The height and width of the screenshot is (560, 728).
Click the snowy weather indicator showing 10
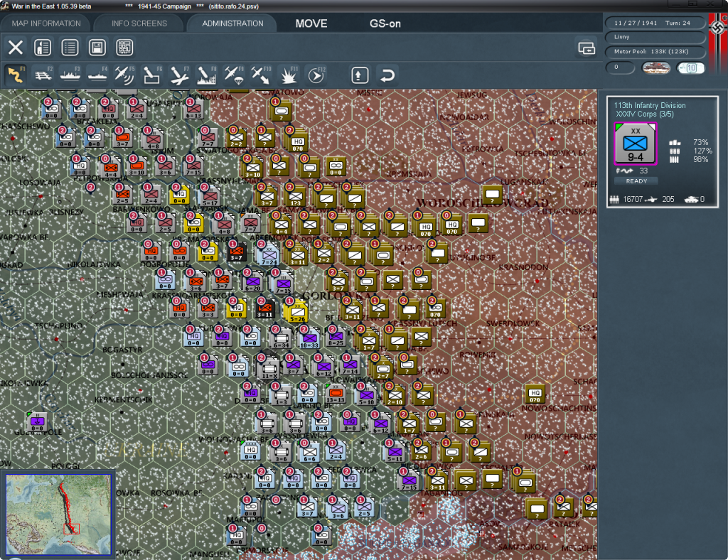click(x=690, y=68)
